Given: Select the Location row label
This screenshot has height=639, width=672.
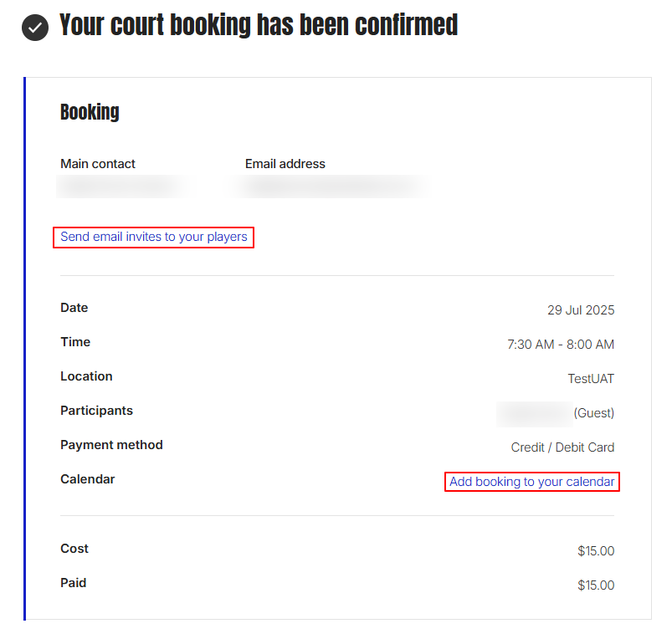Looking at the screenshot, I should (86, 376).
